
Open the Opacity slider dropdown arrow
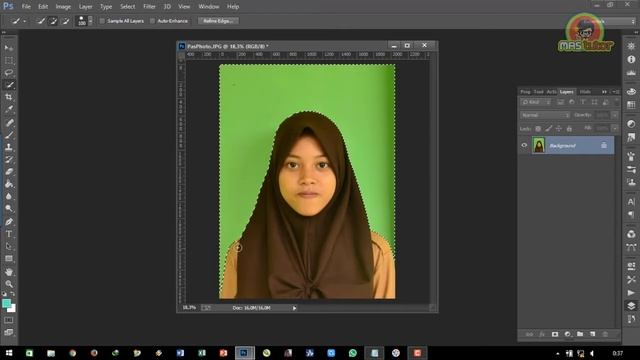[615, 116]
